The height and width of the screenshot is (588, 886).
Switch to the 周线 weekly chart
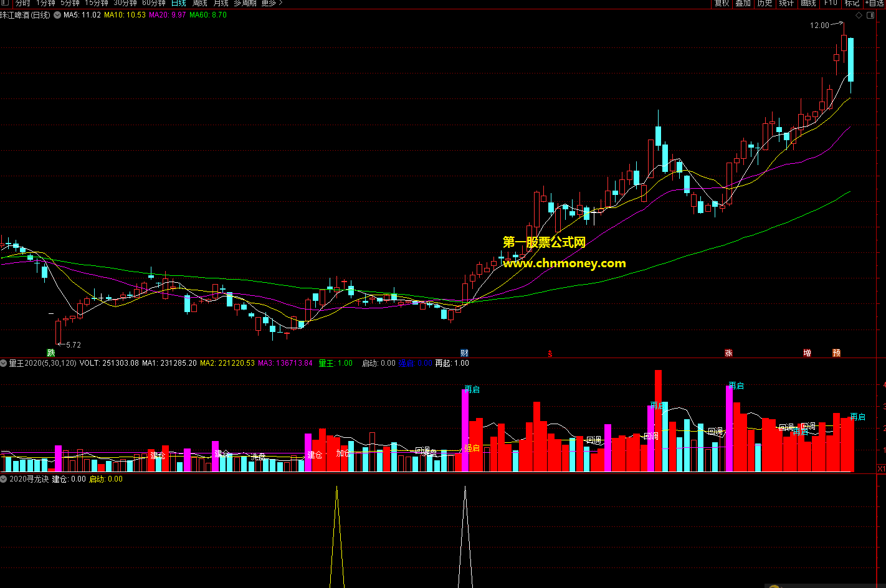[x=199, y=3]
